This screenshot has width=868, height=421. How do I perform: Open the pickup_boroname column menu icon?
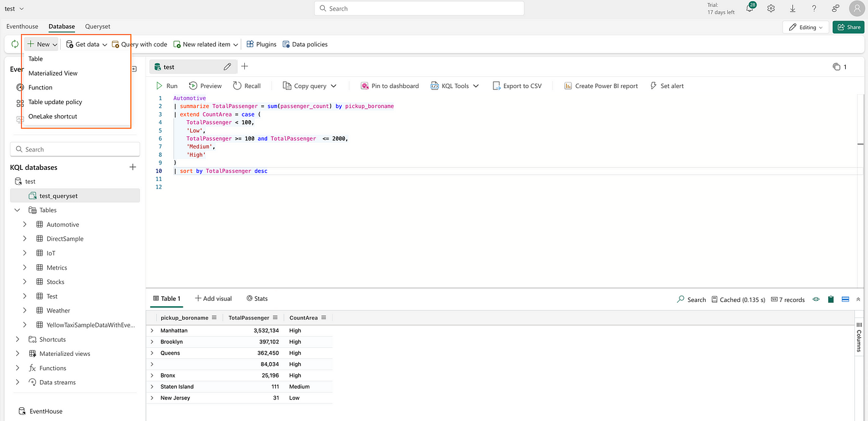tap(214, 317)
